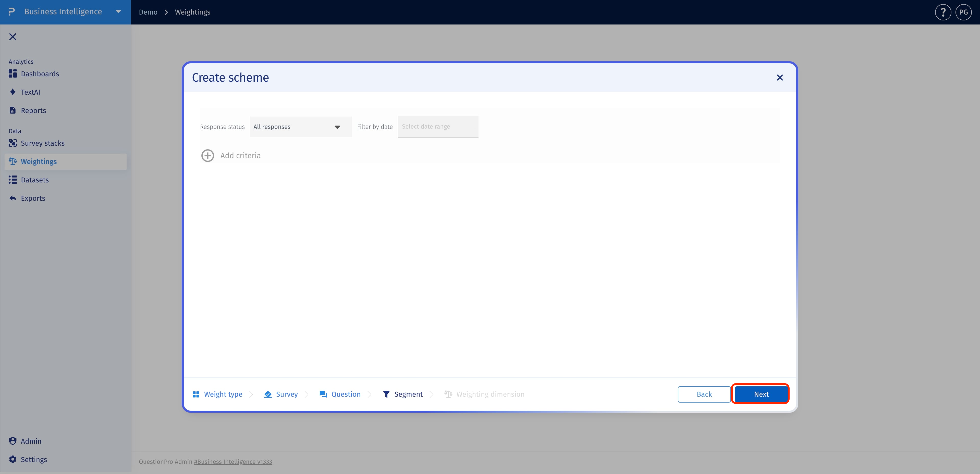Click the Weighting dimension step

pyautogui.click(x=484, y=394)
